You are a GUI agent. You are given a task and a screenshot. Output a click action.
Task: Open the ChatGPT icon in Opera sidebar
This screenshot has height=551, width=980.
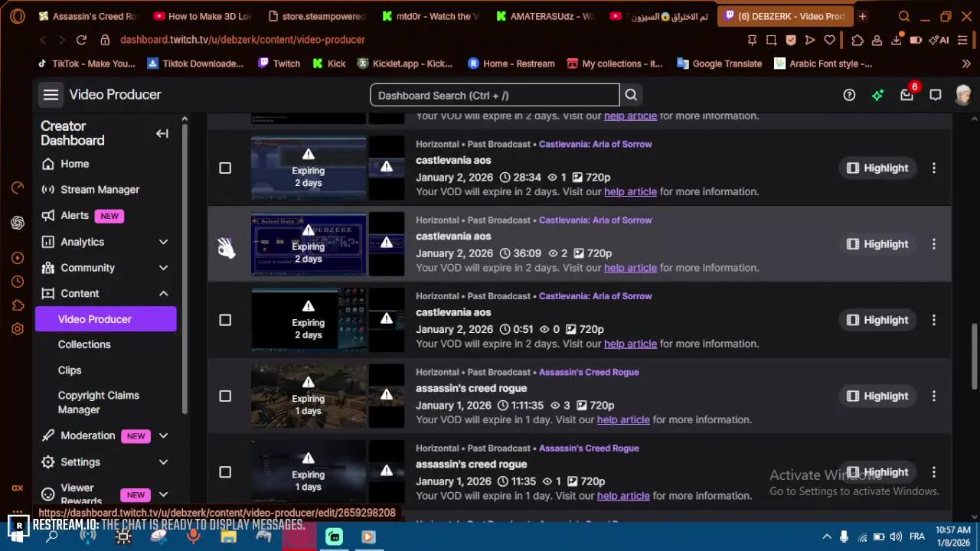click(x=18, y=223)
